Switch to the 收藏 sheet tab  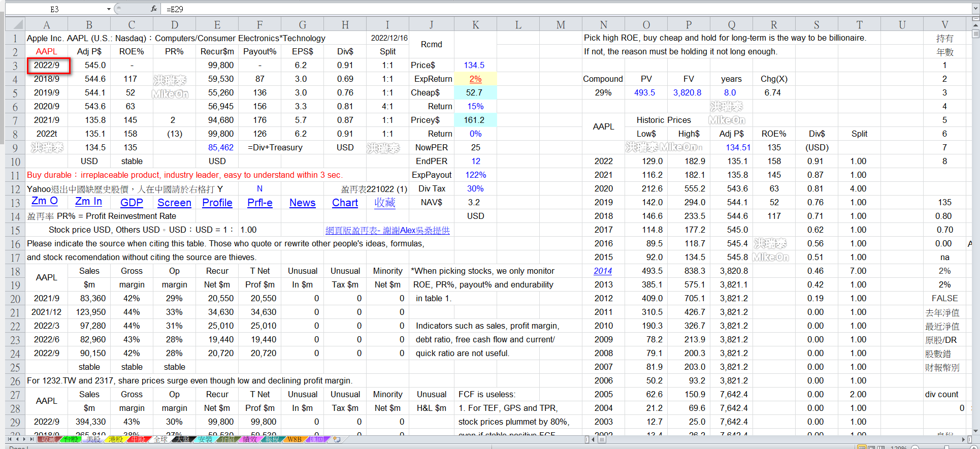click(x=49, y=439)
